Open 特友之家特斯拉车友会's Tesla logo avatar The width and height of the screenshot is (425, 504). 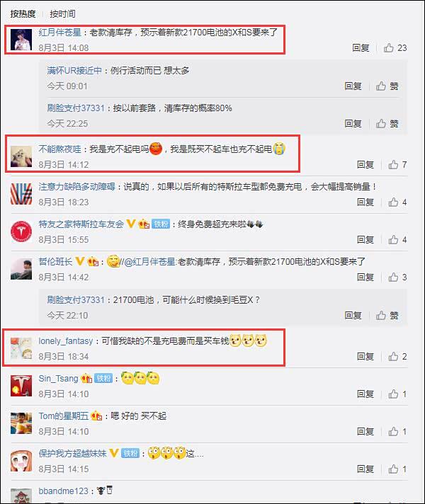pos(21,231)
